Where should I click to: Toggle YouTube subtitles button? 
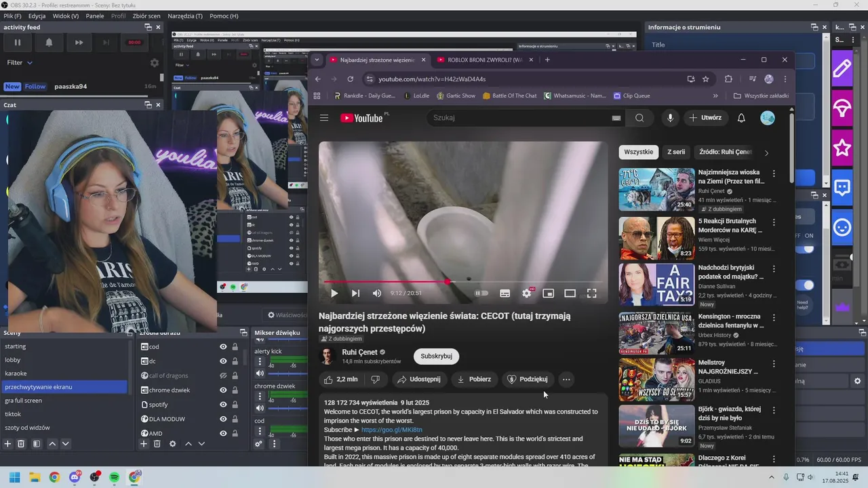tap(505, 293)
